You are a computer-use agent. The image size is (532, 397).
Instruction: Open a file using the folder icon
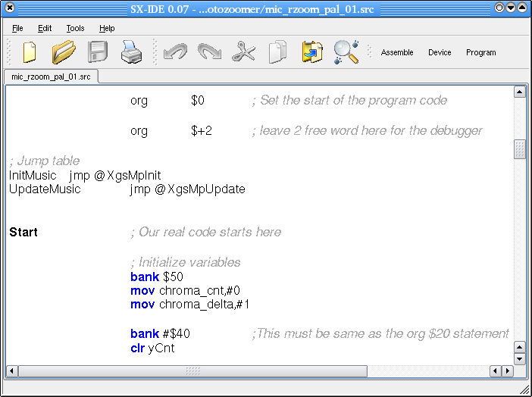64,52
